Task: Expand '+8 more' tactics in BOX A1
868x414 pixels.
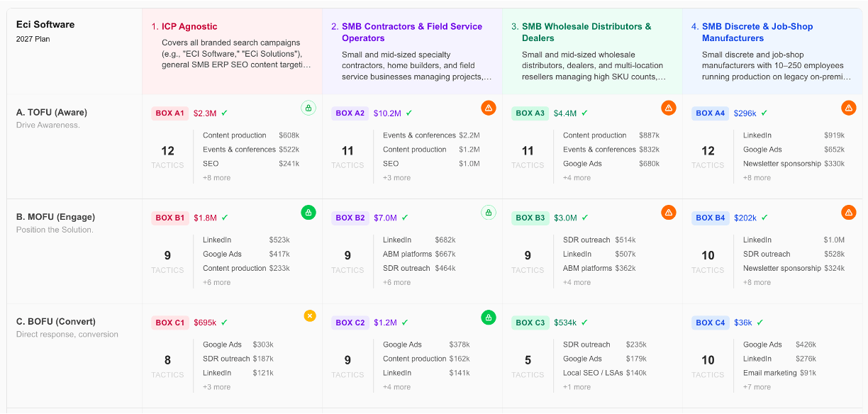Action: [216, 178]
